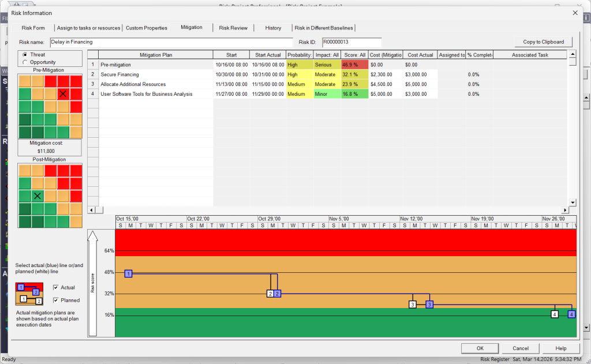Click the X cell in Post-Mitigation matrix
Viewport: 591px width, 364px height.
(38, 196)
